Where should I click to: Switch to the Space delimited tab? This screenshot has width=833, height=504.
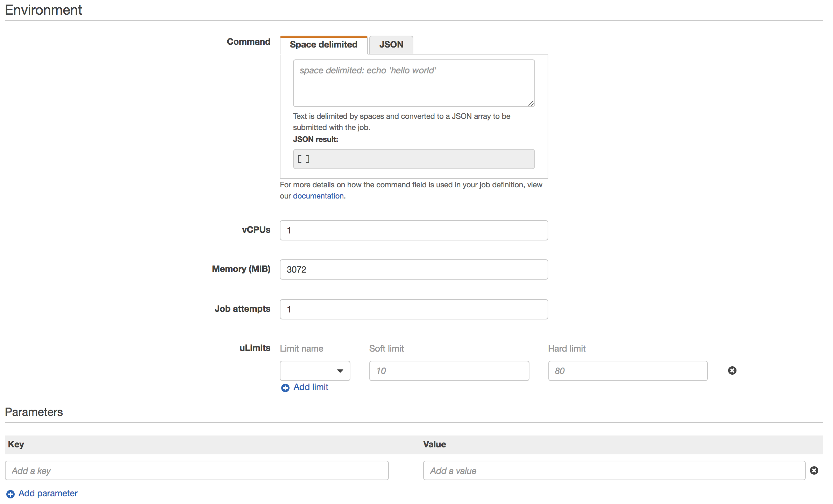tap(323, 45)
